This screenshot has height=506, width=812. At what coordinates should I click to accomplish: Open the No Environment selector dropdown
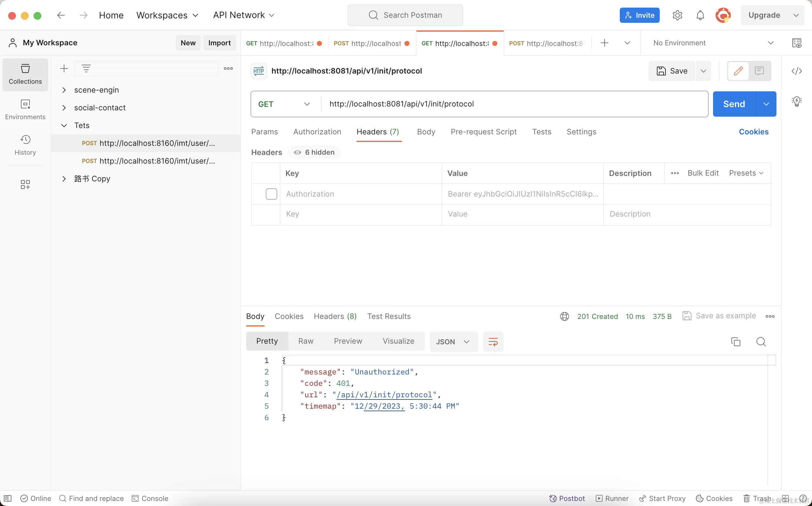[713, 43]
